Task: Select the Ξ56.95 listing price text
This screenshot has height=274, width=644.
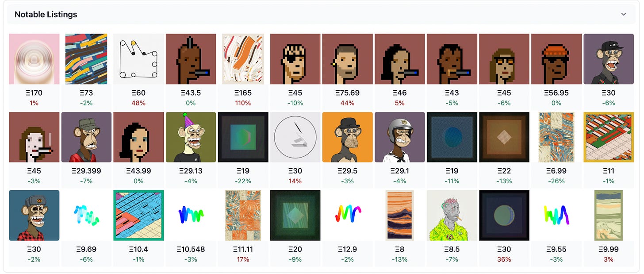Action: click(556, 93)
